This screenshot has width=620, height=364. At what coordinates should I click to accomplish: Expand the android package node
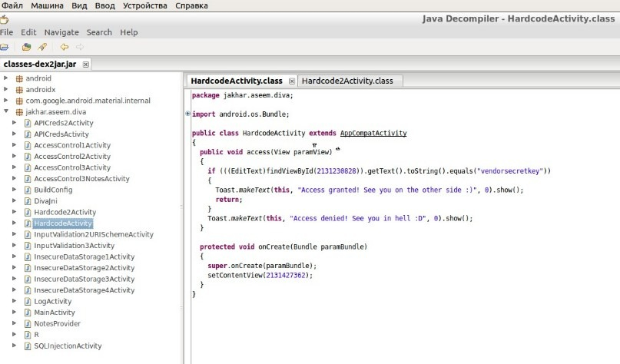click(x=6, y=78)
